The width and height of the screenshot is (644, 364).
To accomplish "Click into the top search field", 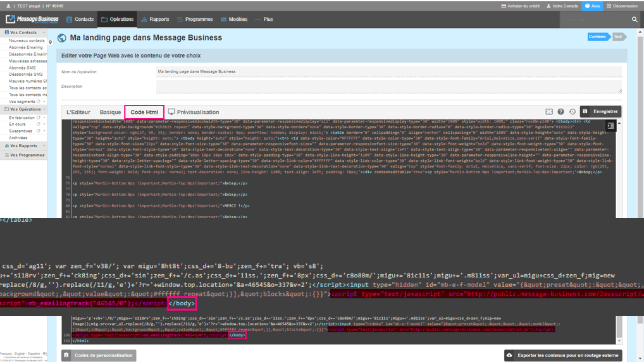I will tap(595, 20).
